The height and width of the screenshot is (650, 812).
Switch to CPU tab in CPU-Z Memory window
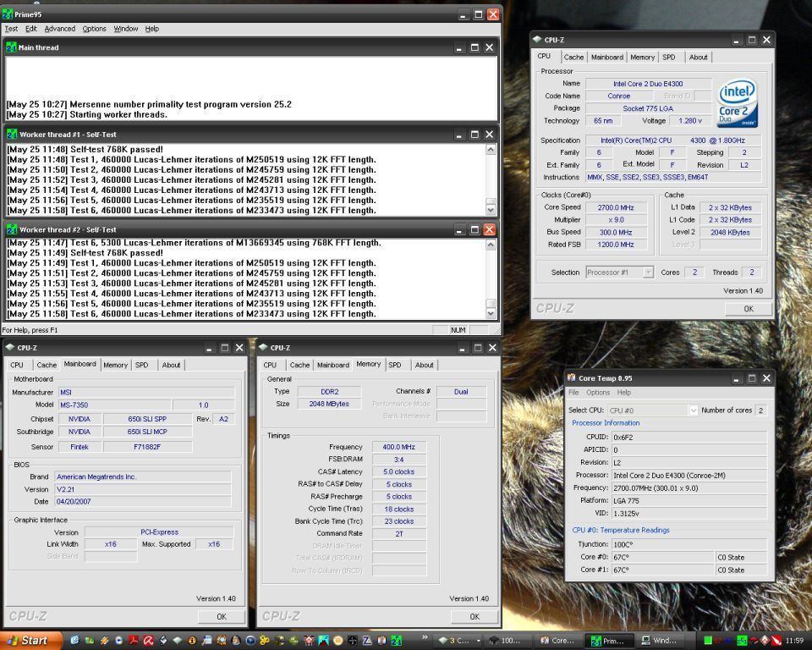(270, 365)
